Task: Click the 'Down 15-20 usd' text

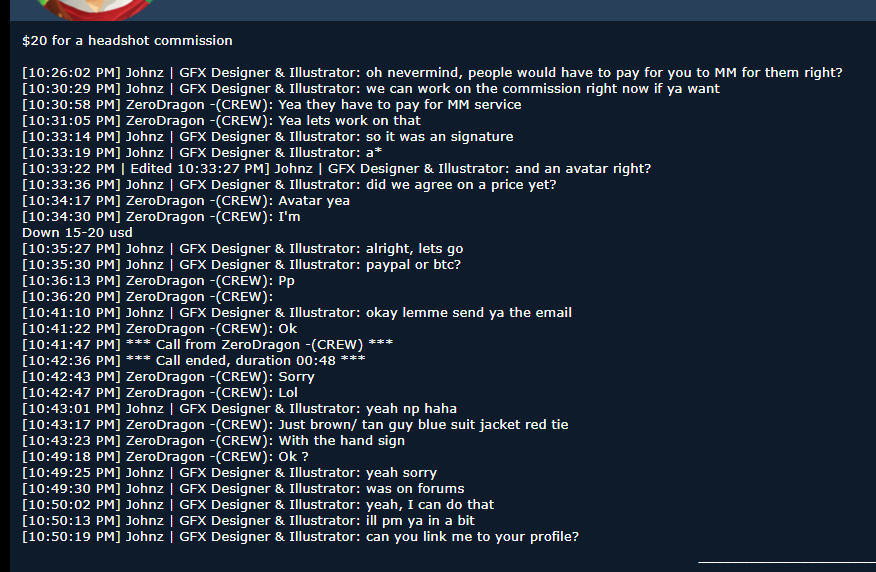Action: click(77, 233)
